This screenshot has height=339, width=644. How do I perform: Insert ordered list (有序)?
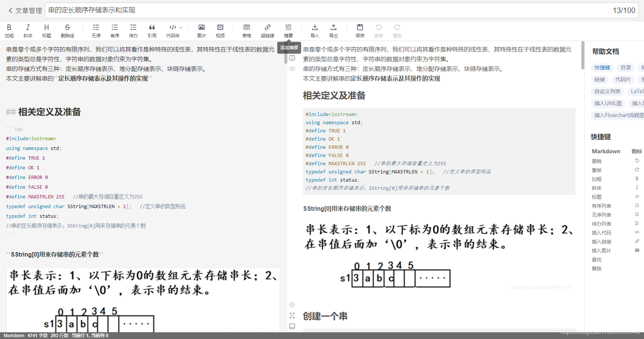tap(115, 31)
